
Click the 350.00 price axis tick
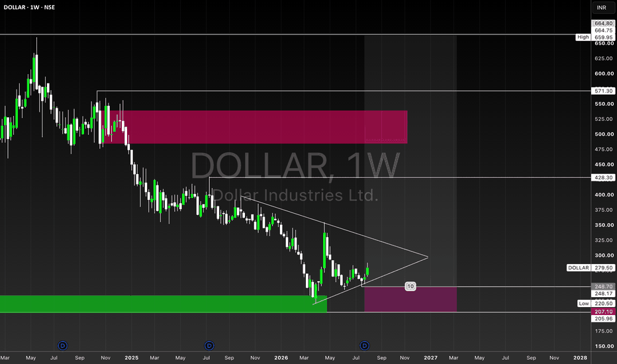(x=604, y=225)
